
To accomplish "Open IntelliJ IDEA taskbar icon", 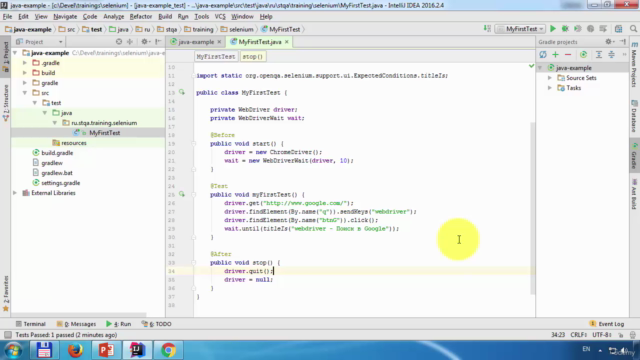I will click(x=137, y=350).
